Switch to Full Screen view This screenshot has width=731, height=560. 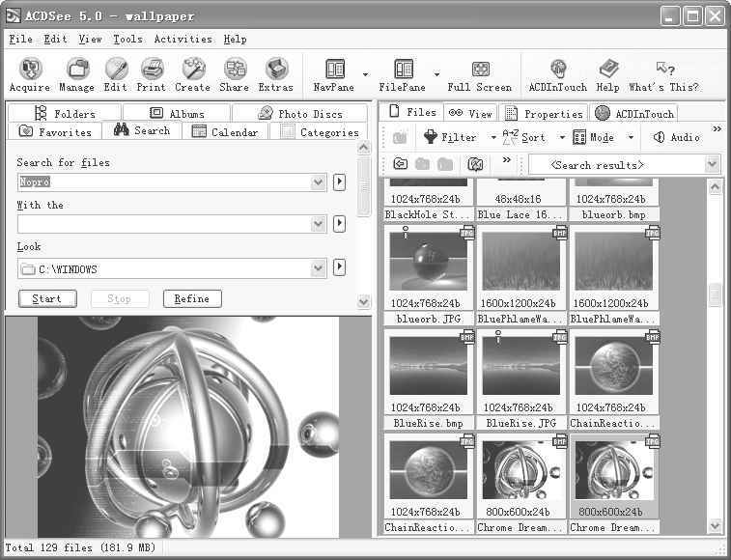(480, 74)
